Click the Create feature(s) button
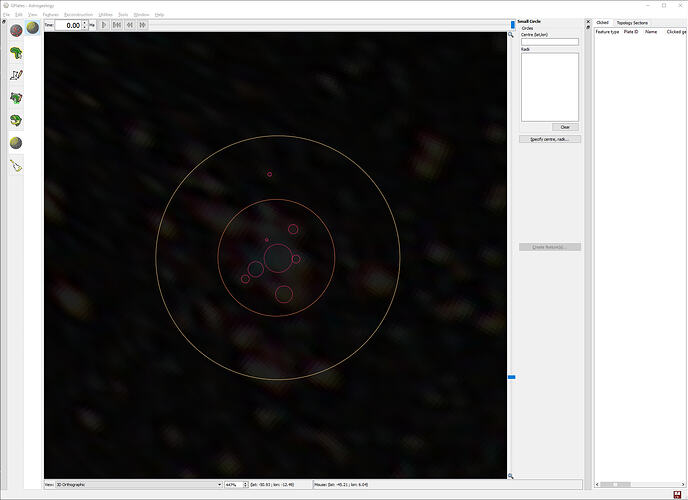688x500 pixels. [x=550, y=247]
